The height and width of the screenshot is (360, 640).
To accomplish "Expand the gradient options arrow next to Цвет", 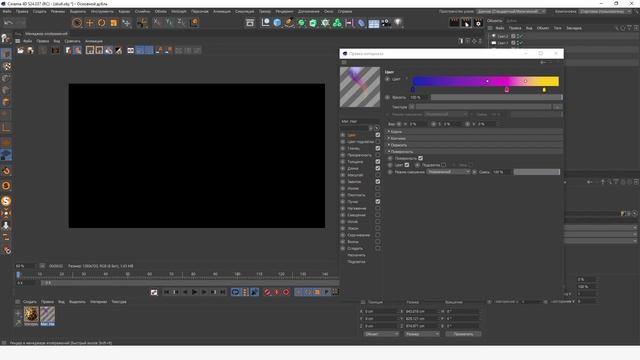I will (x=407, y=79).
